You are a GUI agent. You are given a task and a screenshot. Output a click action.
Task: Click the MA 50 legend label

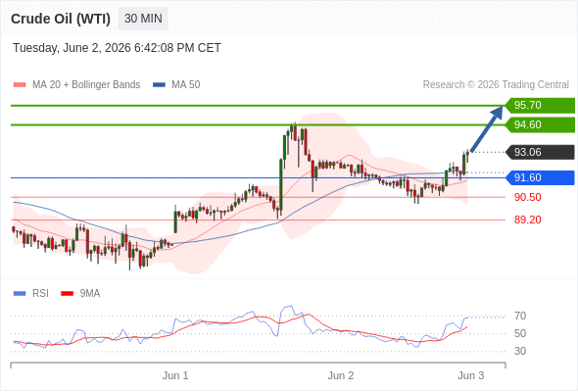pos(186,85)
